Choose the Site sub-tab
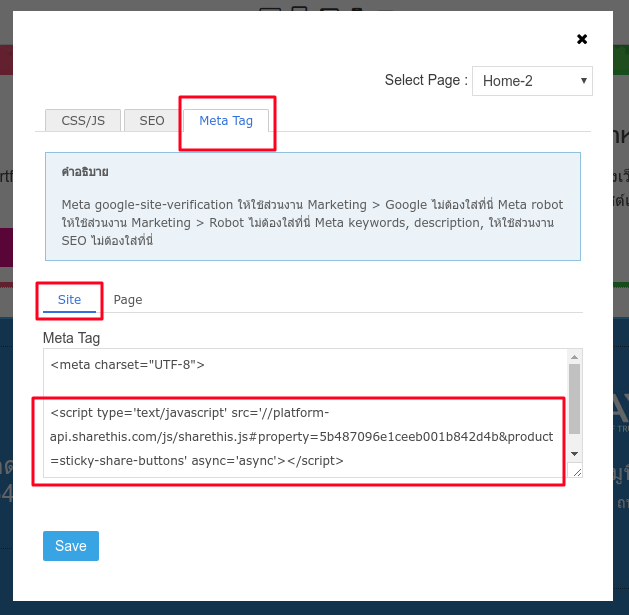The width and height of the screenshot is (629, 615). (69, 300)
